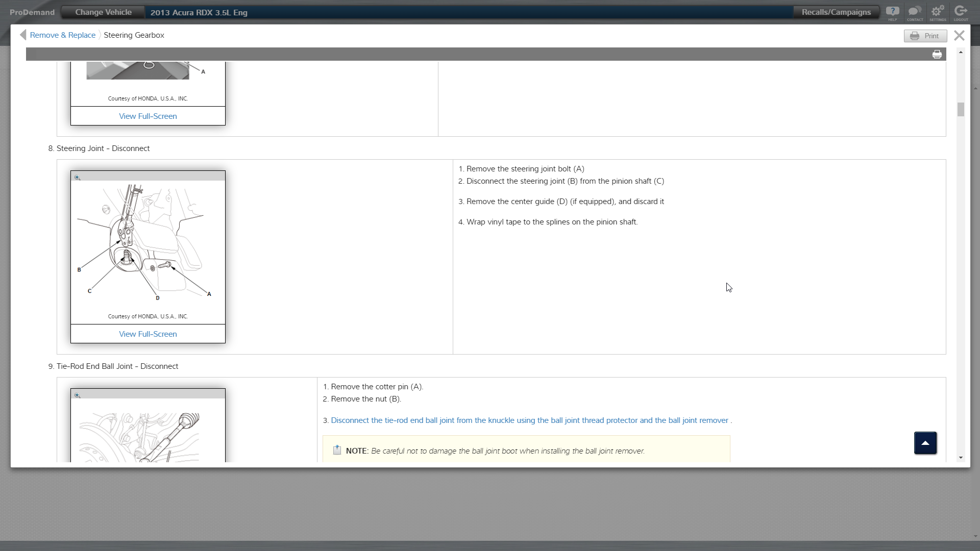Click magnifier icon on tie-rod image

coord(78,395)
